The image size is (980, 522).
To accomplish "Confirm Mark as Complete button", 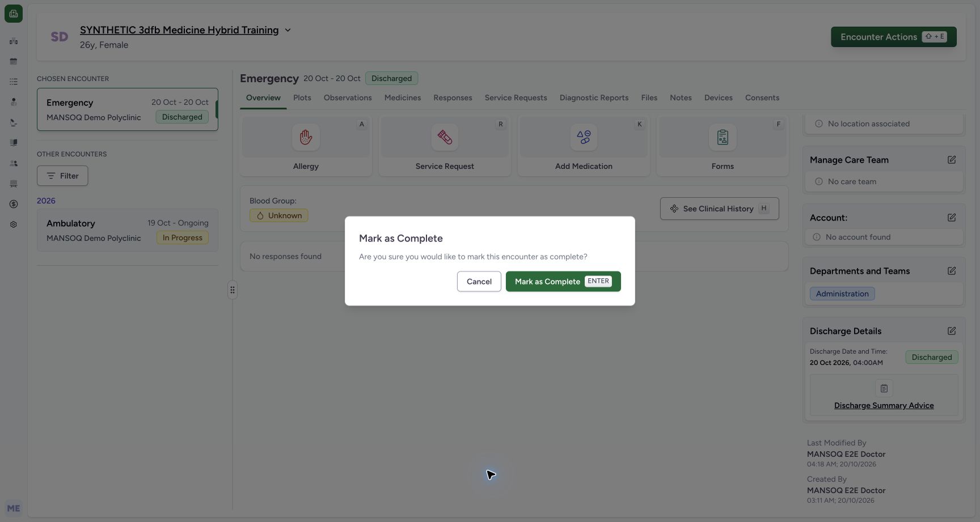I will [563, 282].
